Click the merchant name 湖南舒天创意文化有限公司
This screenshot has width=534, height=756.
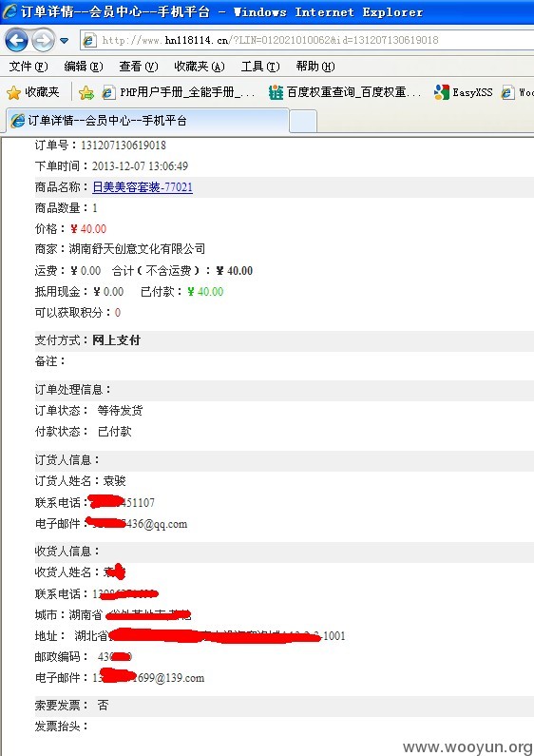[137, 249]
